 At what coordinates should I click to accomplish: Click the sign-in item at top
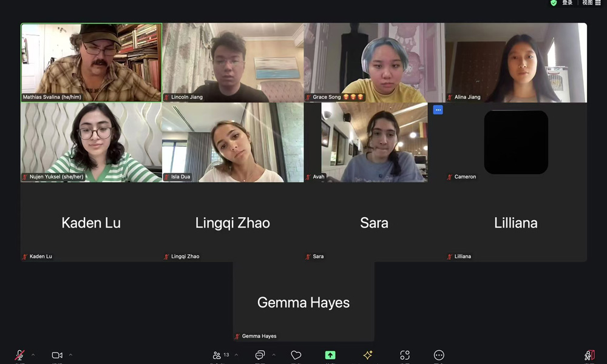click(x=567, y=2)
